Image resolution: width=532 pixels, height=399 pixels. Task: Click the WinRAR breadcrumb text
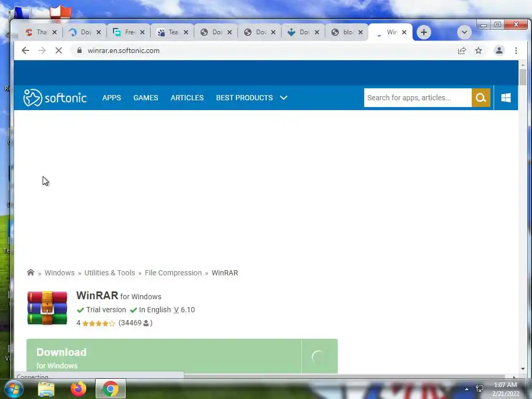tap(224, 273)
